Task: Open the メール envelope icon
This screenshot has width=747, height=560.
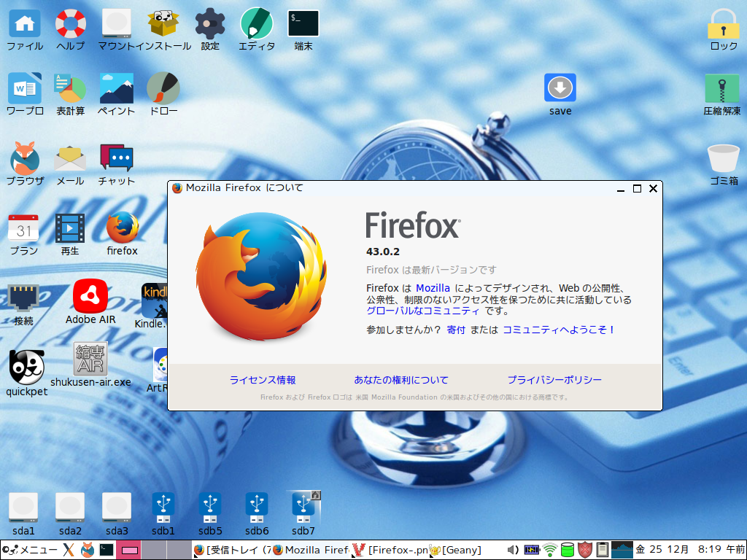Action: point(71,158)
